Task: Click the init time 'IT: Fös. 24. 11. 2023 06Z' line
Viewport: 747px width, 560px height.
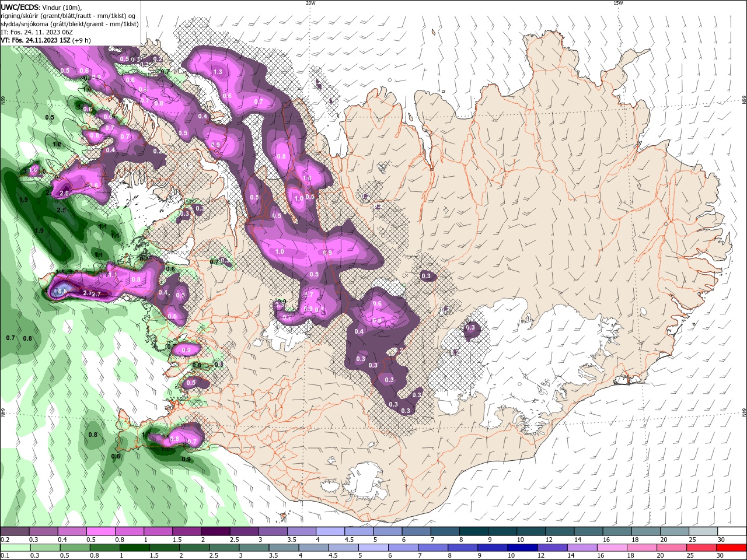Action: [36, 32]
